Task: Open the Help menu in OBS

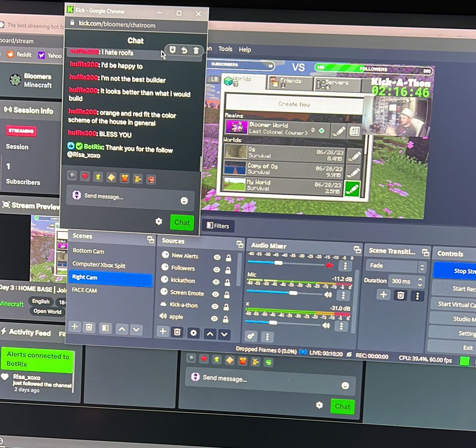Action: coord(245,50)
